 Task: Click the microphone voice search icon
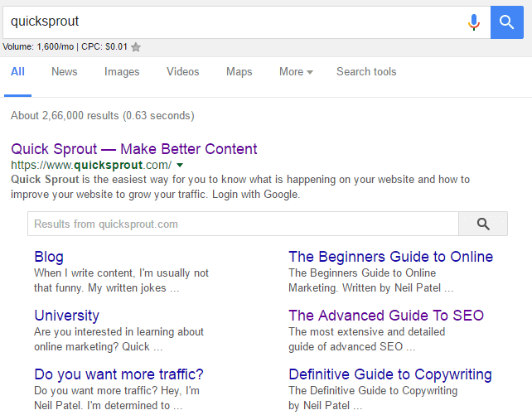[474, 22]
